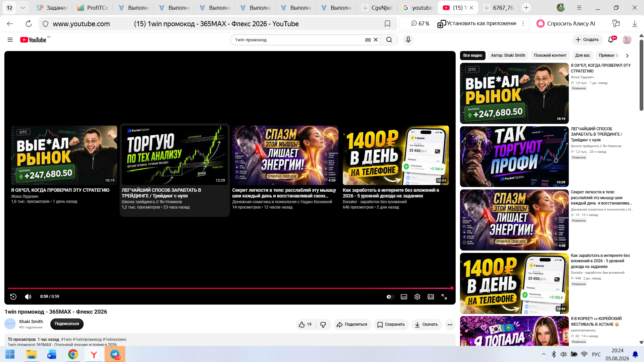Show hidden system tray icons
Image resolution: width=644 pixels, height=362 pixels.
(x=544, y=354)
